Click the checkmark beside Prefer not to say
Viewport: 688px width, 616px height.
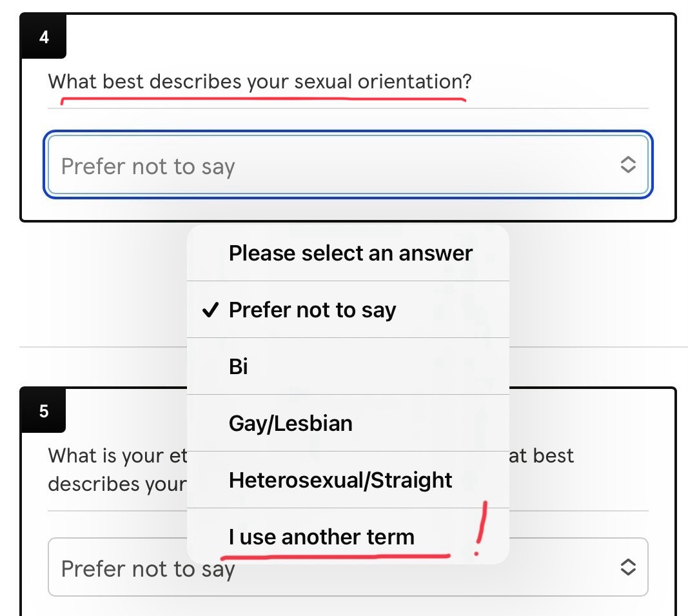point(210,310)
